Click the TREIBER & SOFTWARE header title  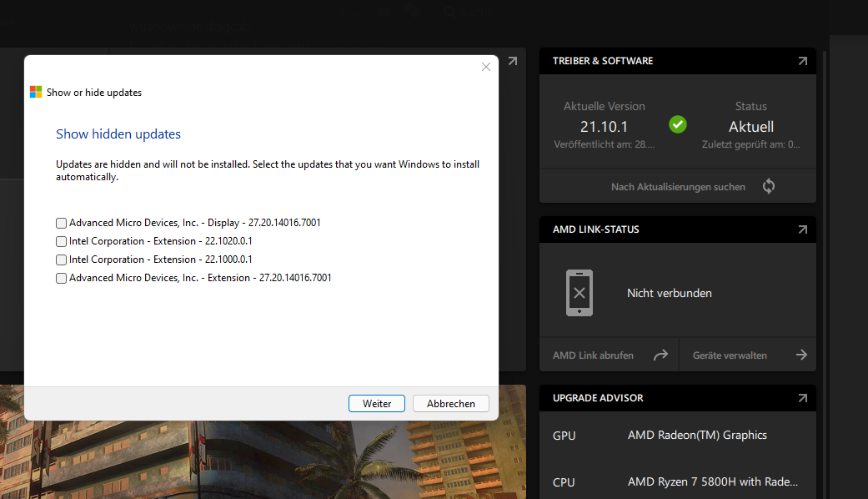603,61
